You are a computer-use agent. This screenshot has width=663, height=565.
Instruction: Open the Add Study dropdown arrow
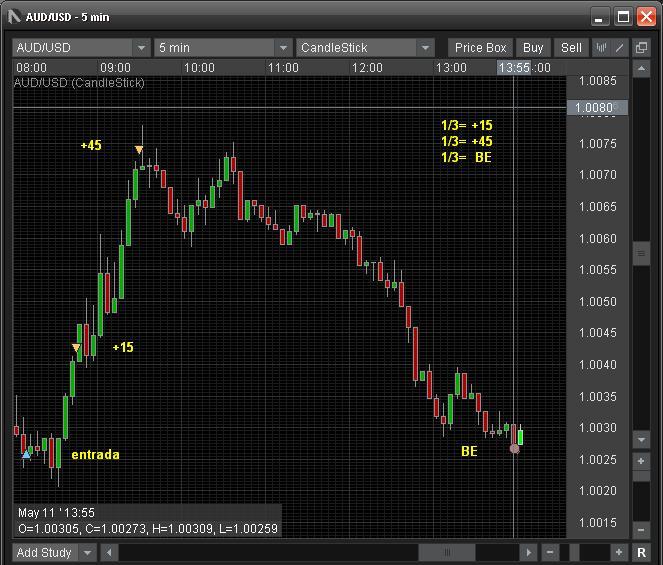(88, 552)
